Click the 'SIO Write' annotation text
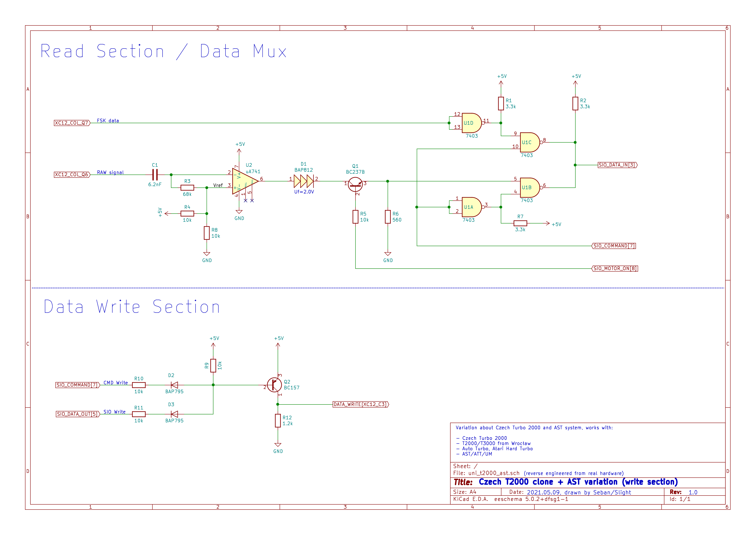This screenshot has width=756, height=535. [114, 412]
